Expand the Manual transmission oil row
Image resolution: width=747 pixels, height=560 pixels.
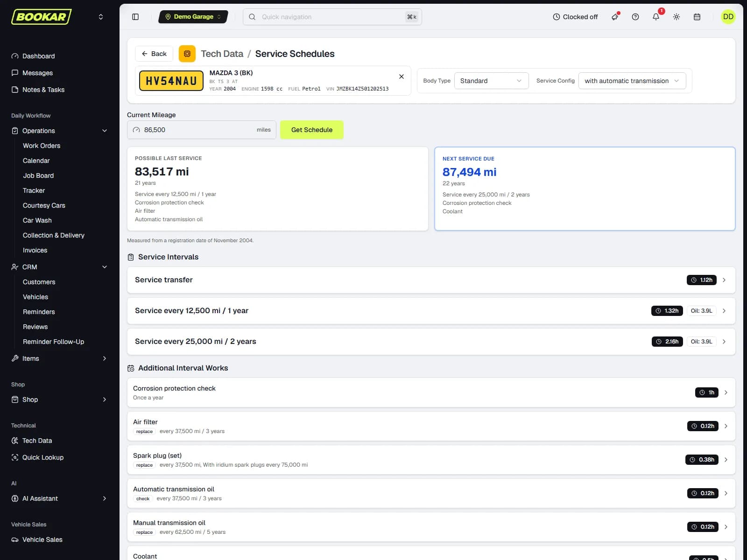click(x=431, y=527)
